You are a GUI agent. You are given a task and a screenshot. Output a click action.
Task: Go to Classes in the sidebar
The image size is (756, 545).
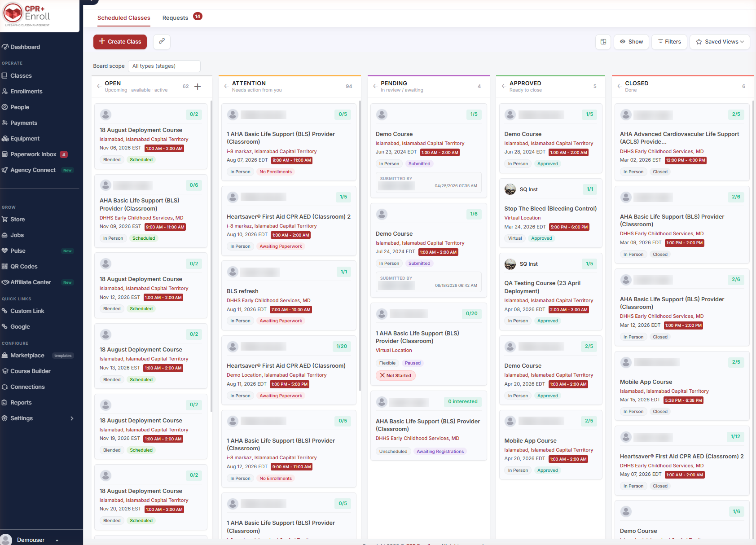[x=17, y=76]
